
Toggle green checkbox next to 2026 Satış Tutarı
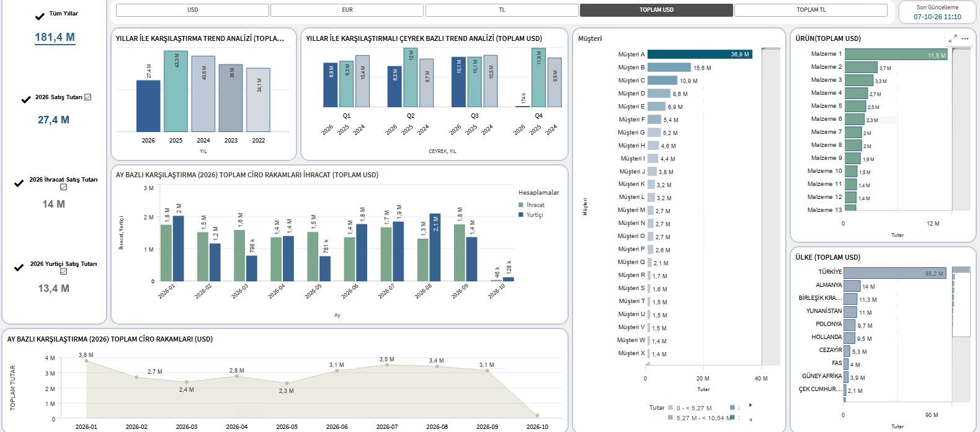(88, 97)
